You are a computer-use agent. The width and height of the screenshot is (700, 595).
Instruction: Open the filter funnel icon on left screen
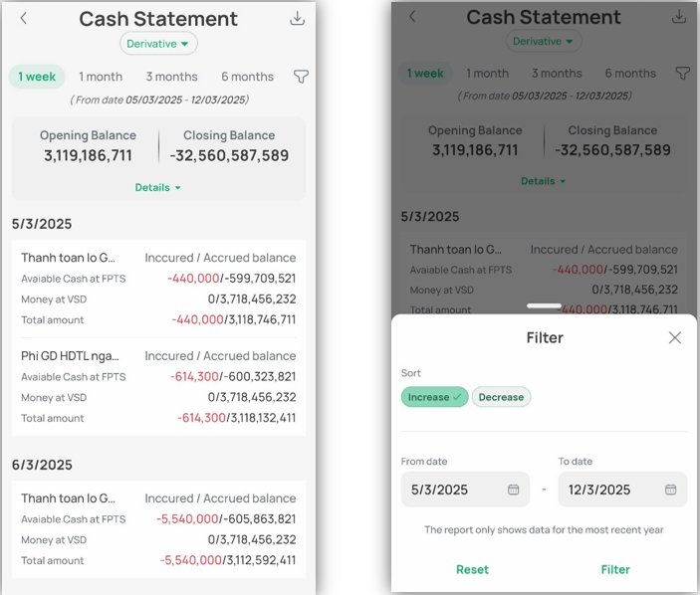click(x=301, y=77)
